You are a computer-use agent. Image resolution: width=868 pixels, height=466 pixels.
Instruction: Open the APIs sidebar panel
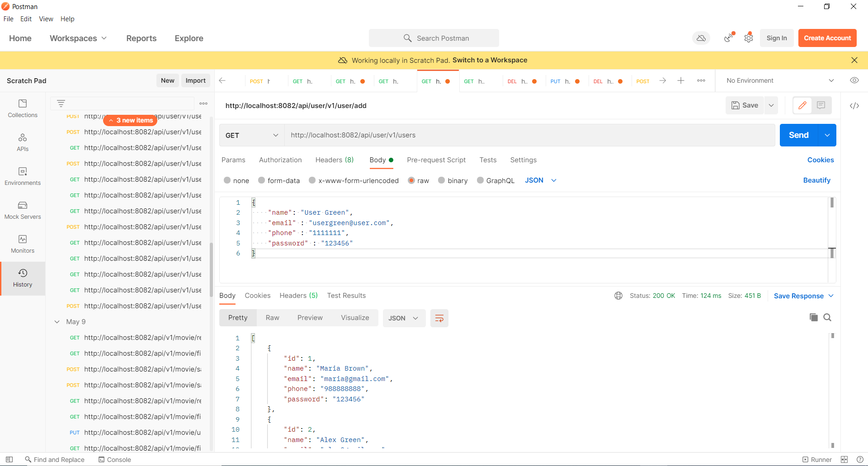click(x=23, y=143)
